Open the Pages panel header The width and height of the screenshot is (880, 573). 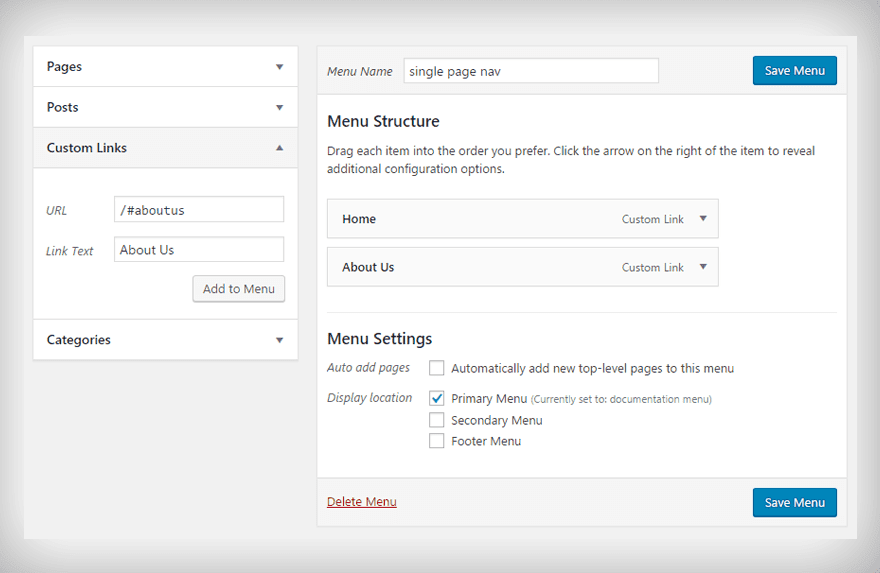[x=150, y=67]
